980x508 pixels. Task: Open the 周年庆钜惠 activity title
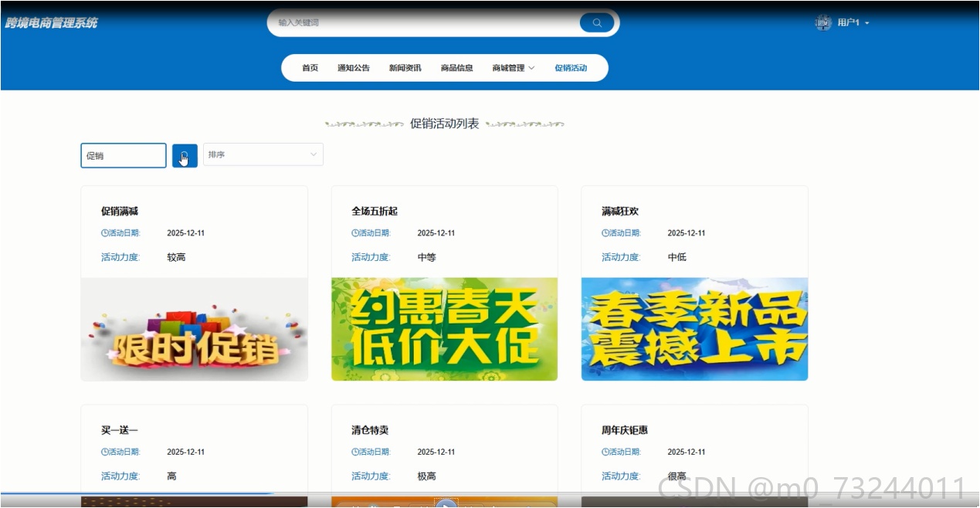[625, 430]
